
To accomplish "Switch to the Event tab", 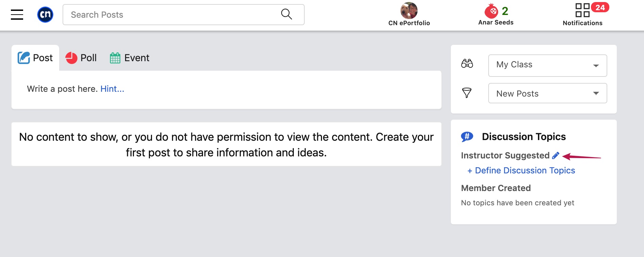I will [130, 58].
